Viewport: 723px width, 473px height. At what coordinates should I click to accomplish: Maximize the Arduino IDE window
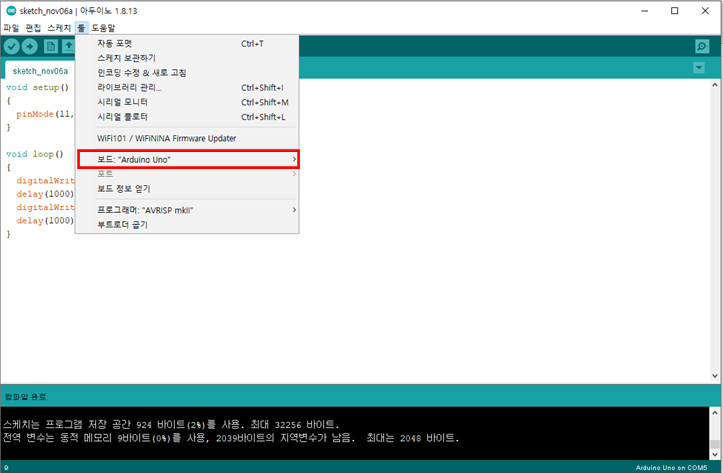pos(675,11)
